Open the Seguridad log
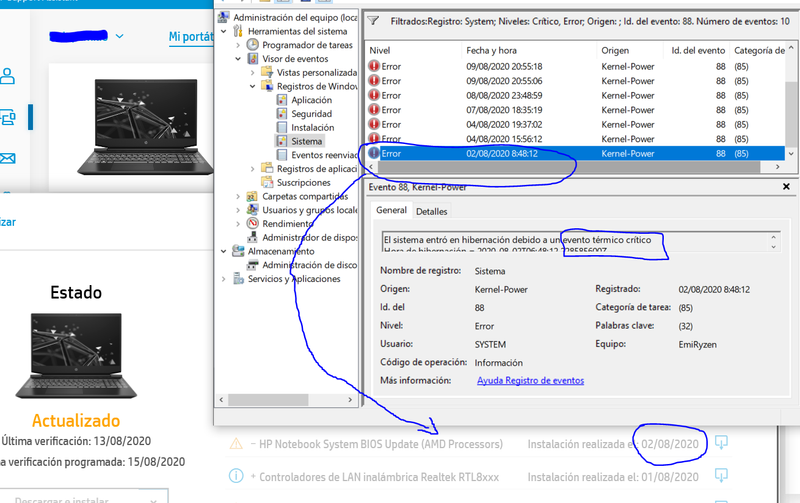This screenshot has height=503, width=800. pyautogui.click(x=311, y=114)
